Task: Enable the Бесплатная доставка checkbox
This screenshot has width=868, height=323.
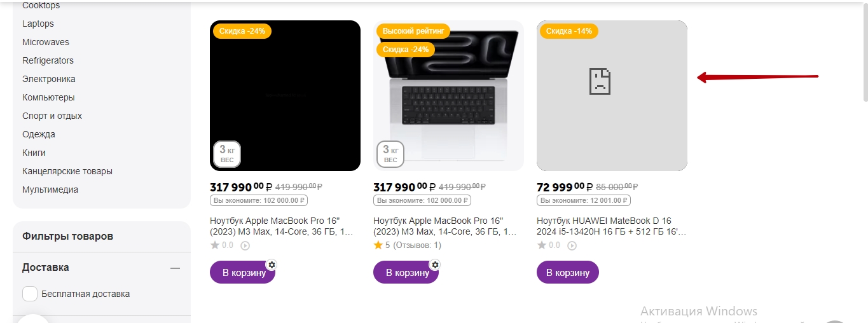Action: point(30,294)
